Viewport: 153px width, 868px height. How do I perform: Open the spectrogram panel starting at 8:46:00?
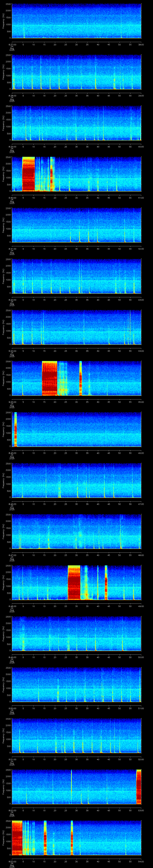pos(77,480)
